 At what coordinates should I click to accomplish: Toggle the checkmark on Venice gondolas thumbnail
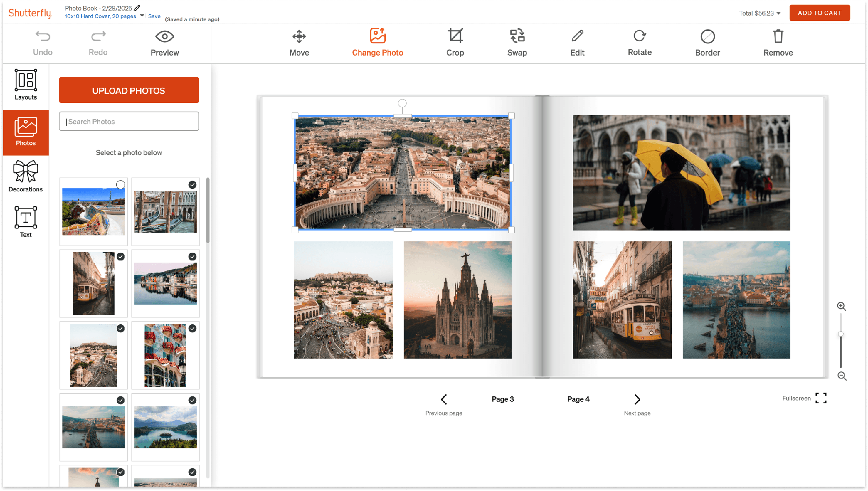(x=192, y=185)
